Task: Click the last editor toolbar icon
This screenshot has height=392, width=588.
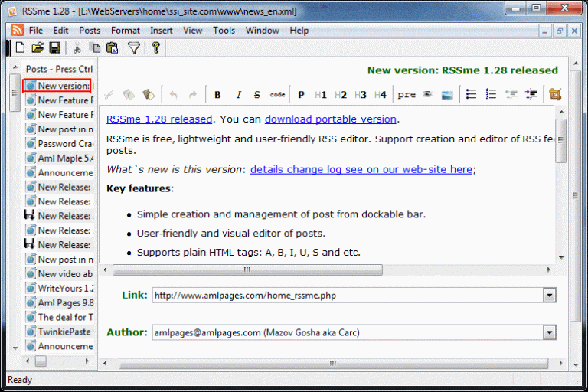Action: 555,94
